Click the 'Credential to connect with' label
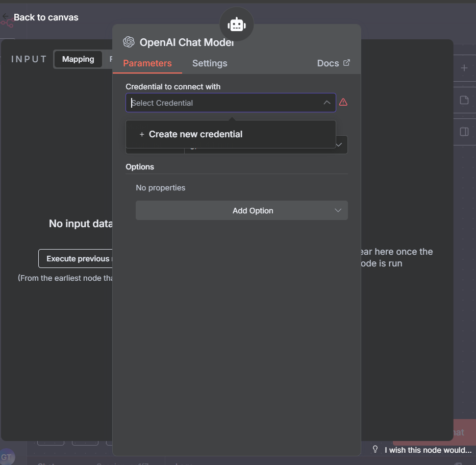Viewport: 476px width, 465px height. [x=173, y=87]
